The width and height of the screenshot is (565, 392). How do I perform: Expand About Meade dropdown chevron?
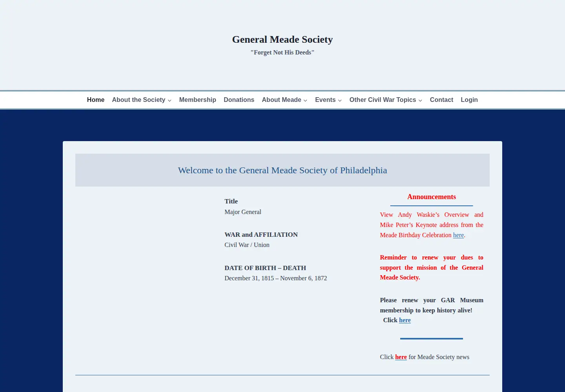305,101
